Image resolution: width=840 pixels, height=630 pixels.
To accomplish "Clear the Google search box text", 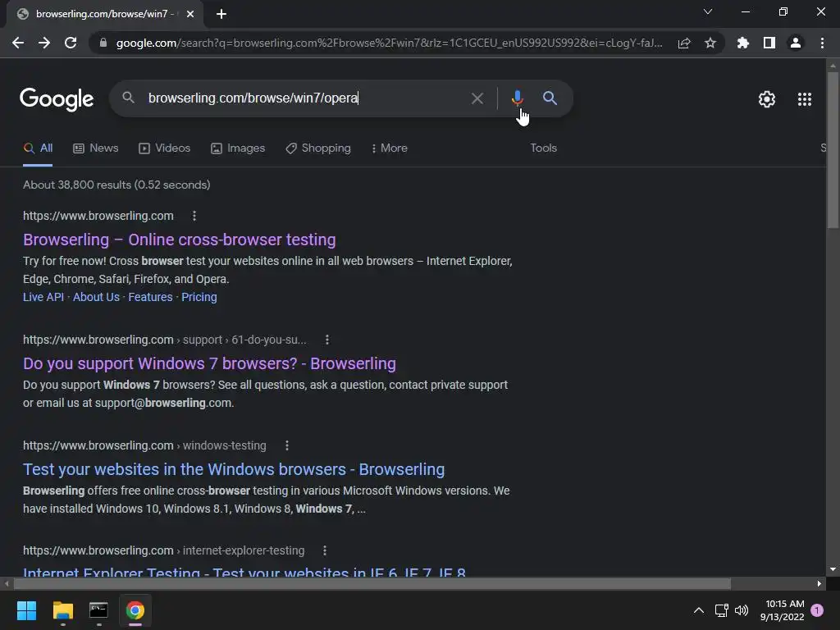I will 477,98.
